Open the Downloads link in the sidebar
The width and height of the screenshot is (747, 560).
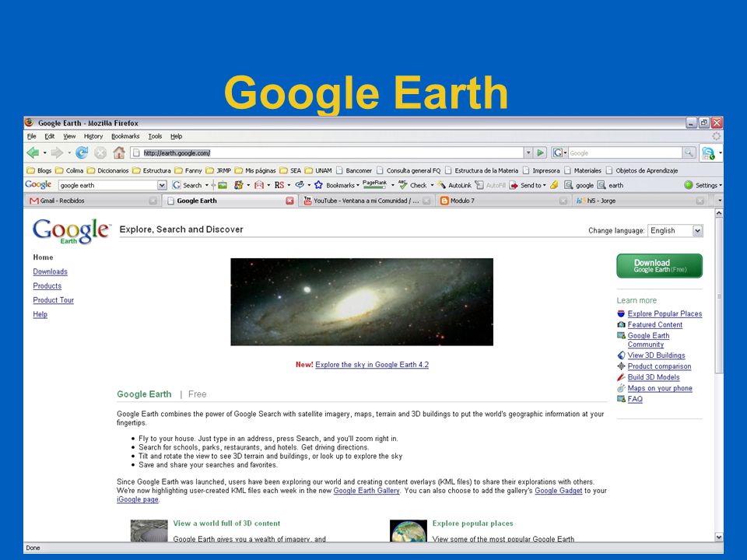click(x=50, y=271)
